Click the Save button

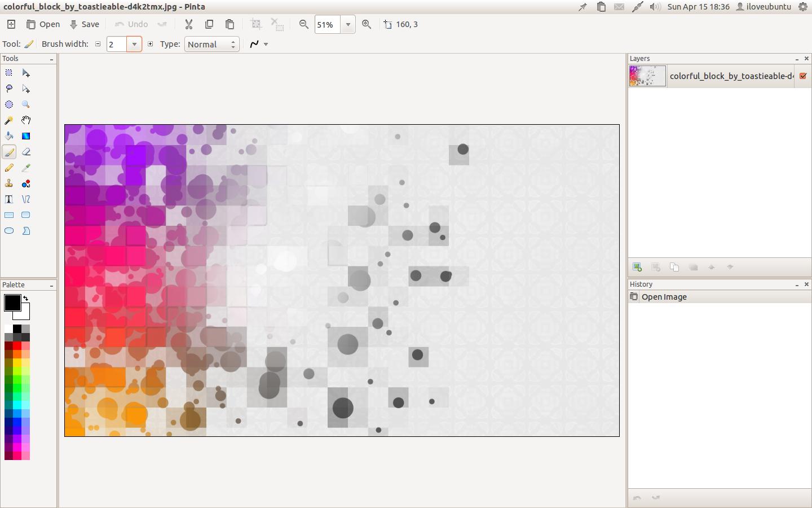click(x=85, y=24)
